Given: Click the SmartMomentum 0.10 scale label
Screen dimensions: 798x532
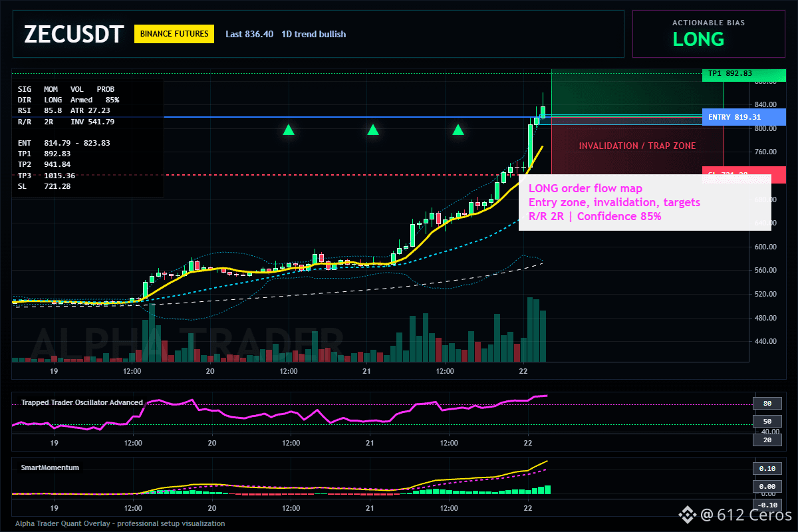Looking at the screenshot, I should click(767, 469).
